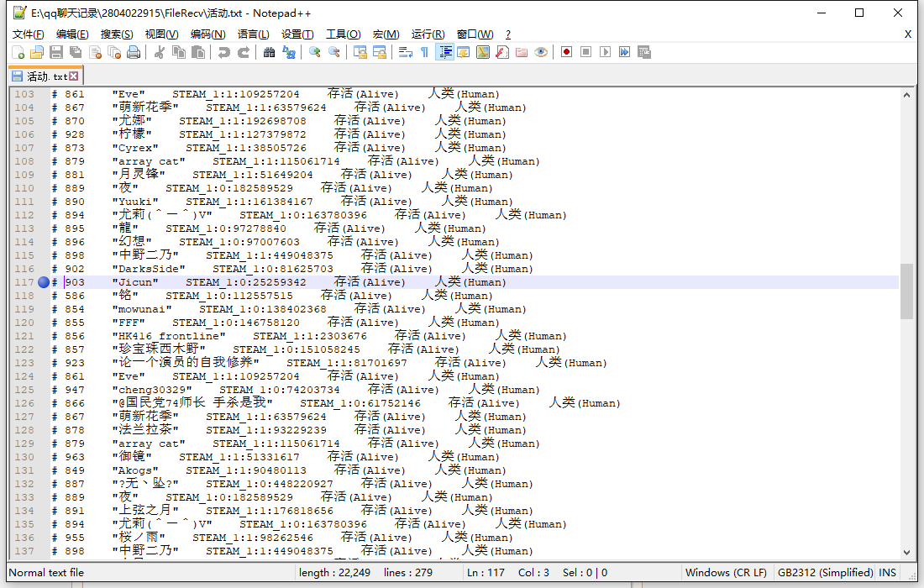The height and width of the screenshot is (588, 924).
Task: Open the 搜索(S) menu
Action: coord(117,34)
